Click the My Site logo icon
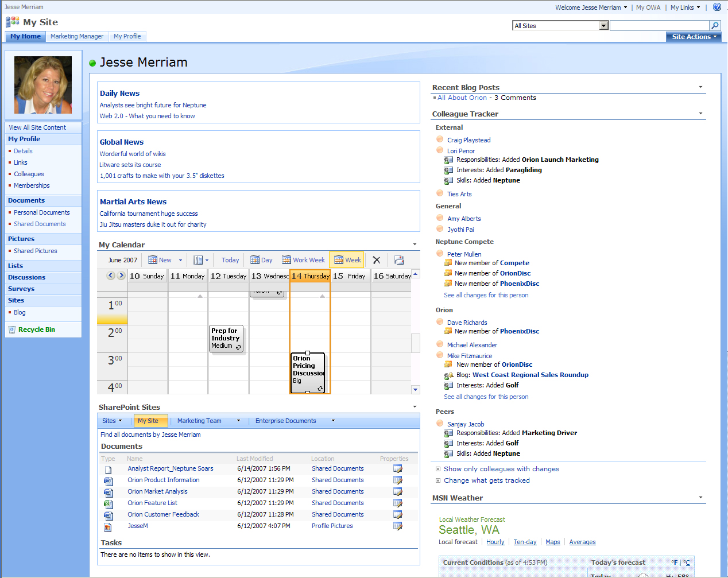The height and width of the screenshot is (578, 728). 12,22
